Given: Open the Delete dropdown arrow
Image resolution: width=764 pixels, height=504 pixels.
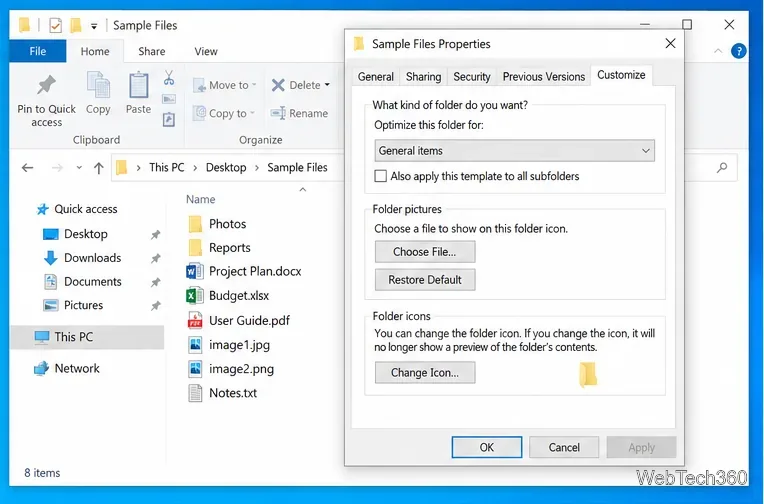Looking at the screenshot, I should [x=327, y=85].
